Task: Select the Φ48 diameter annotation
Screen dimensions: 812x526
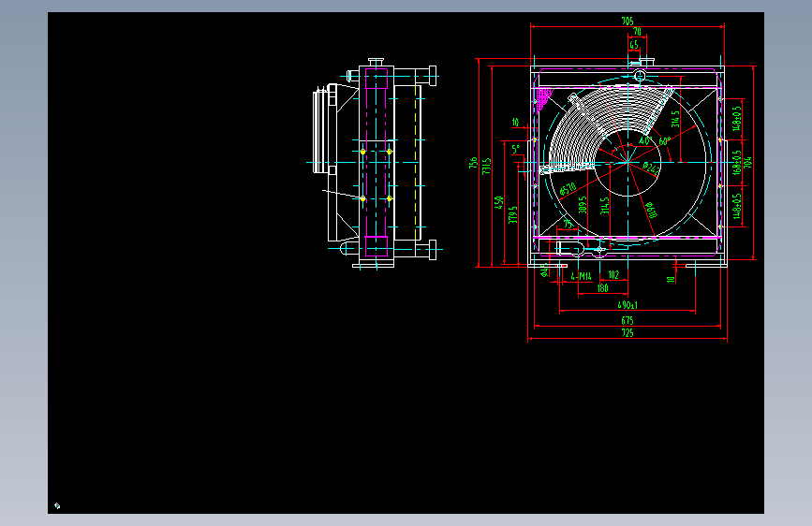Action: [544, 270]
